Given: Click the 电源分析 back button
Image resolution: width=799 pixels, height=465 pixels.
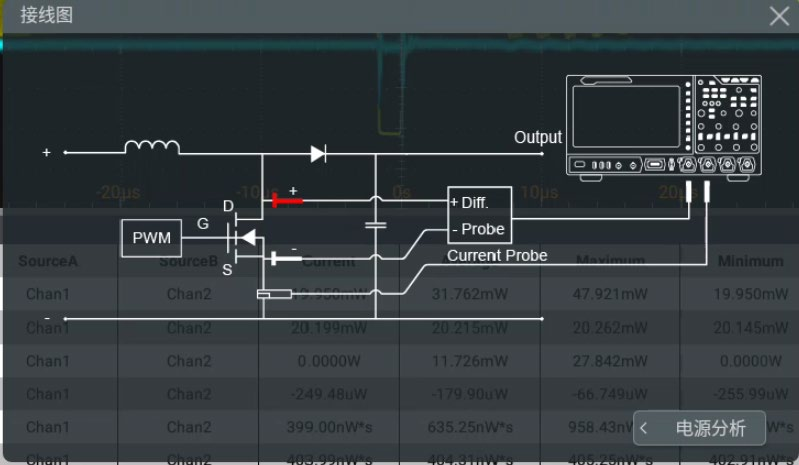Looking at the screenshot, I should [x=699, y=428].
